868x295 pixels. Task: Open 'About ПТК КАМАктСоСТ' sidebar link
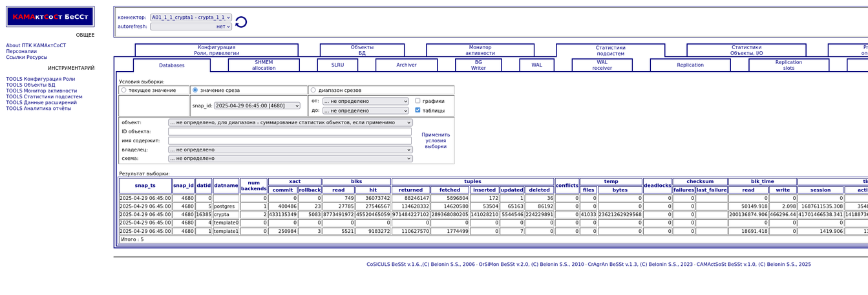[36, 46]
